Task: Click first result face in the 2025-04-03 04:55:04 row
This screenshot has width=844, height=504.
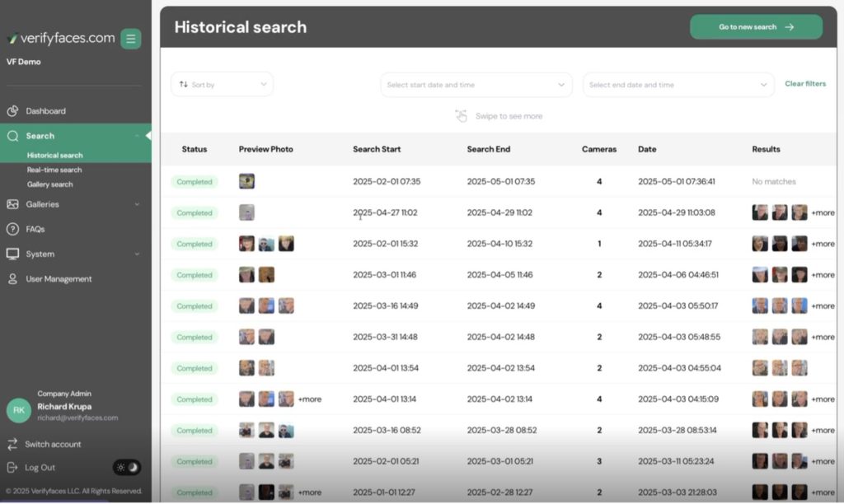Action: click(x=760, y=368)
